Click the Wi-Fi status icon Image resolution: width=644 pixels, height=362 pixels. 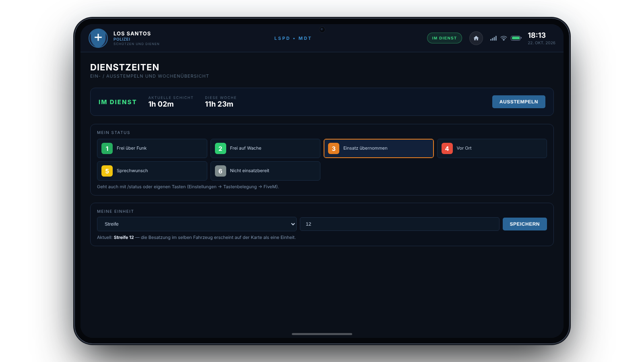pos(504,38)
